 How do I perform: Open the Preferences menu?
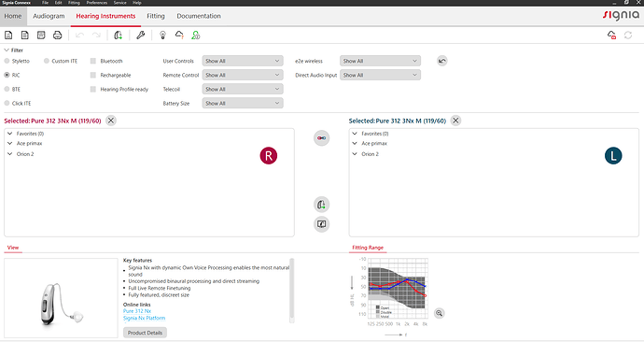point(97,3)
